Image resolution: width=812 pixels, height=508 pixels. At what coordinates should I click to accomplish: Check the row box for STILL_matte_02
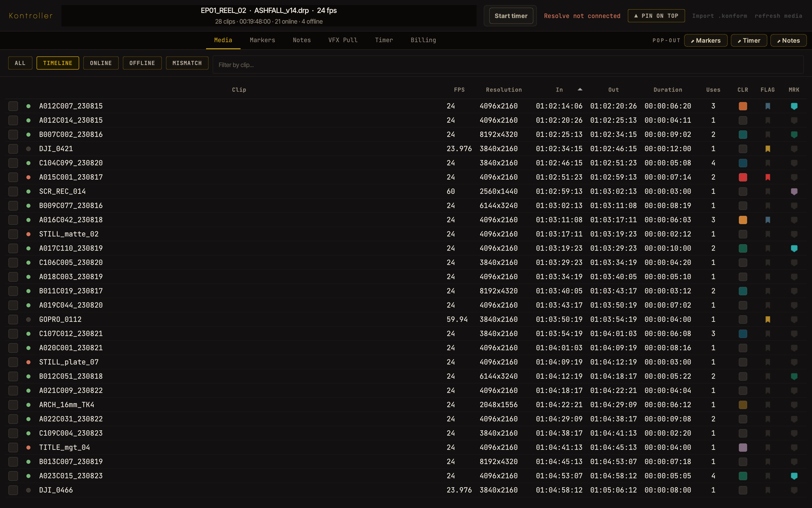pos(13,234)
